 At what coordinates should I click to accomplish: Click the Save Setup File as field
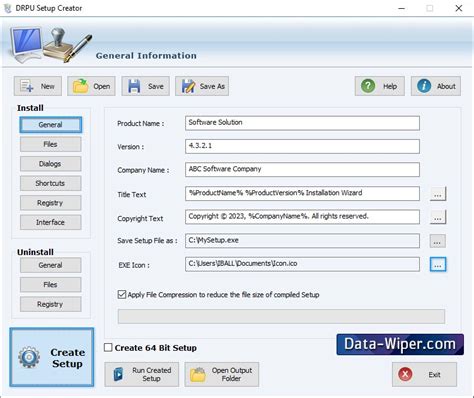[302, 241]
